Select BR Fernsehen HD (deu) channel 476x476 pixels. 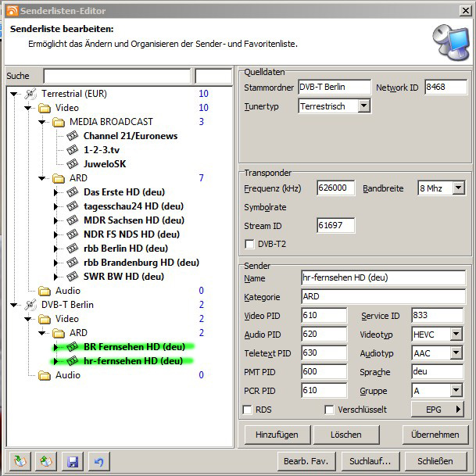point(134,347)
